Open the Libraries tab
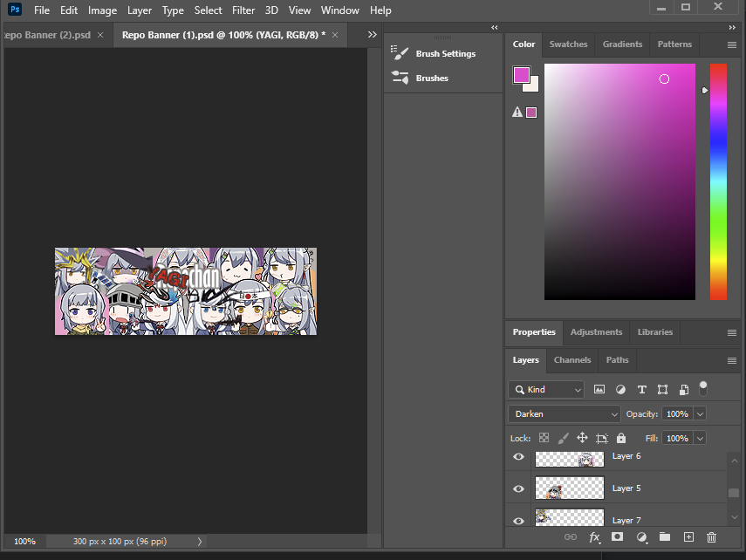746x560 pixels. (x=654, y=332)
